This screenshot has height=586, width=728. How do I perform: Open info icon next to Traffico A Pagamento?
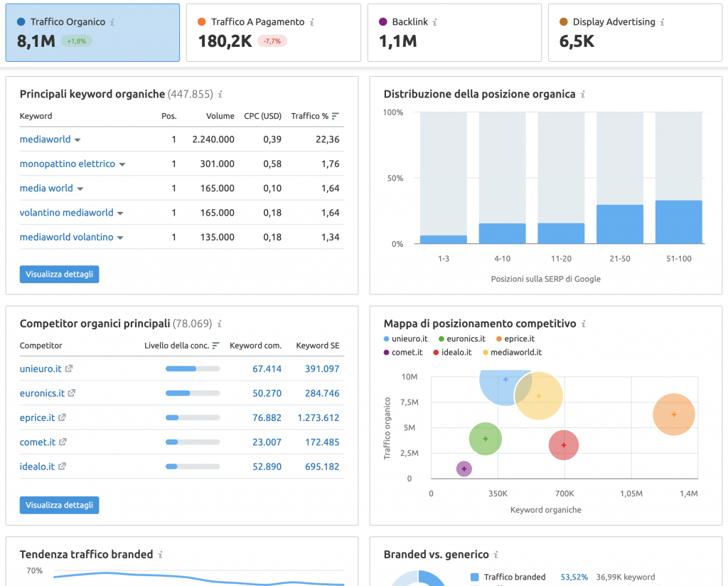312,22
